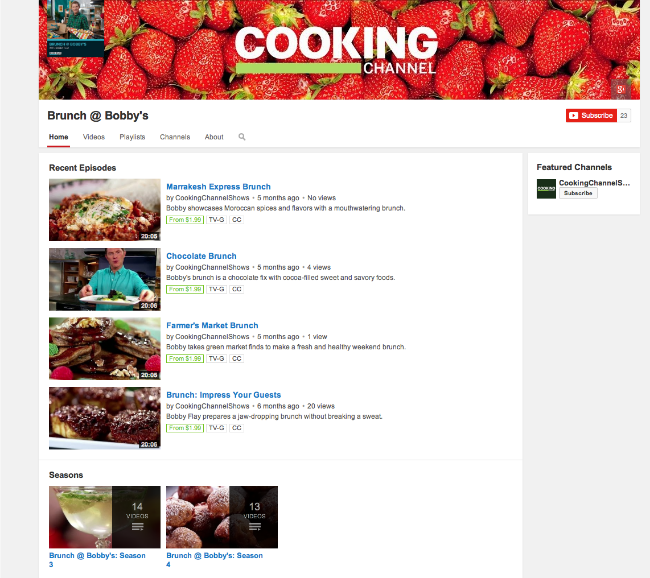This screenshot has height=578, width=650.
Task: Open CookingChannelShows uploader under Marrakesh Express
Action: tap(212, 198)
